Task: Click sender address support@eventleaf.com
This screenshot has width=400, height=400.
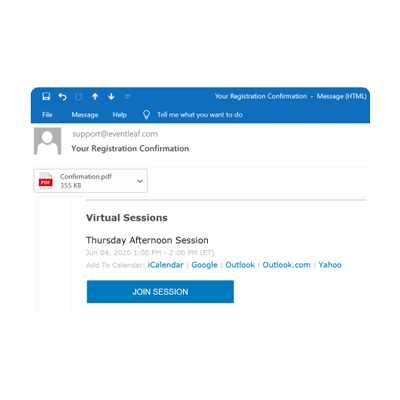Action: point(115,134)
